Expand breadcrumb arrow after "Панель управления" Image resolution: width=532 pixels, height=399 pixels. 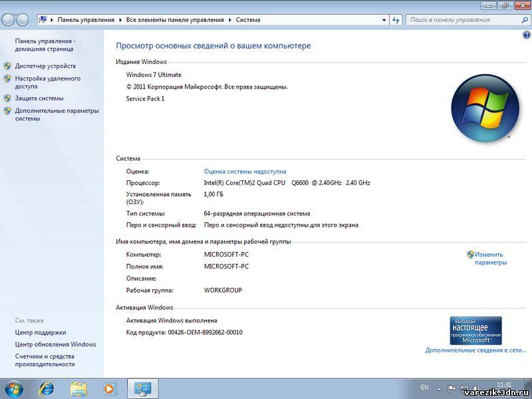120,20
